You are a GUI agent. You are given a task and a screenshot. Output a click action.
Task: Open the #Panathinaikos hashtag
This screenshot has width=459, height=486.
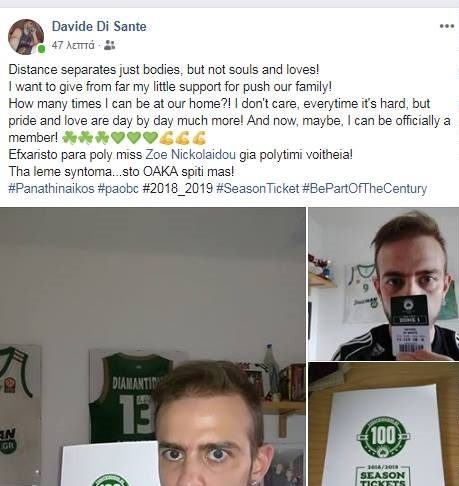51,189
